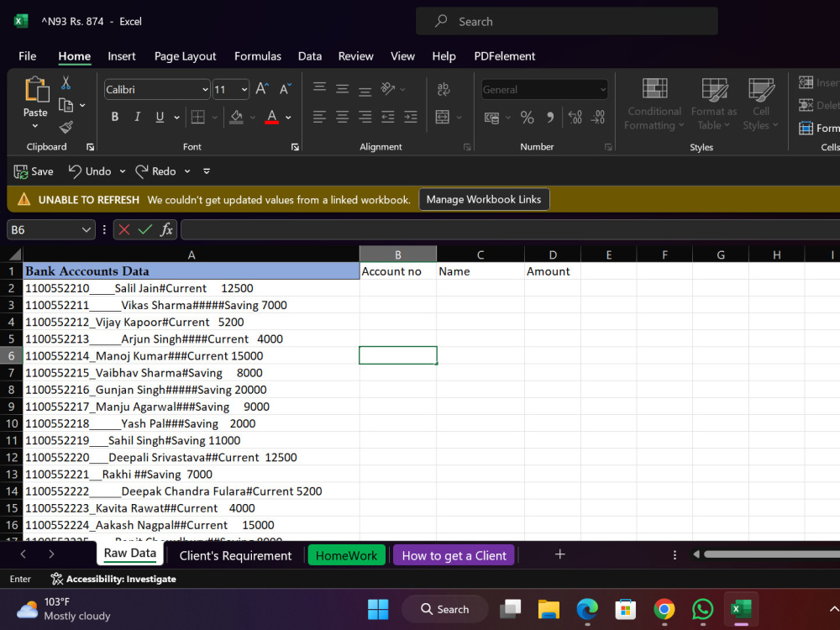Click the Wrap Text icon
This screenshot has width=840, height=630.
443,89
